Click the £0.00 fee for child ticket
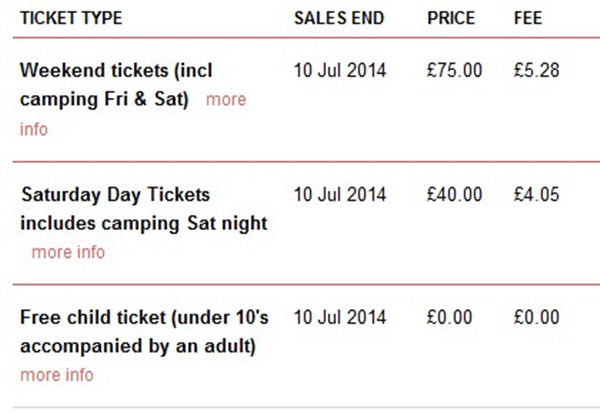The width and height of the screenshot is (600, 414). 536,317
